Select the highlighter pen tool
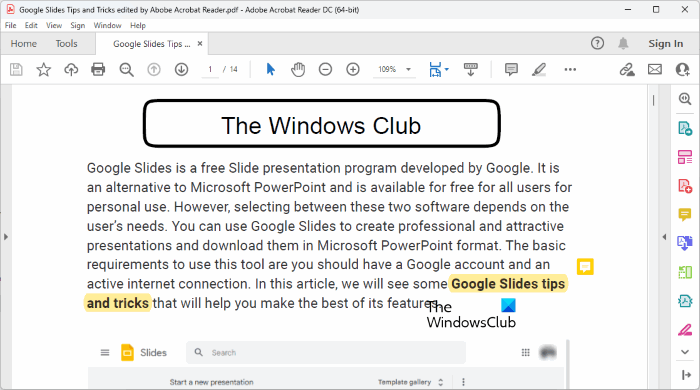The width and height of the screenshot is (700, 390). pos(539,69)
